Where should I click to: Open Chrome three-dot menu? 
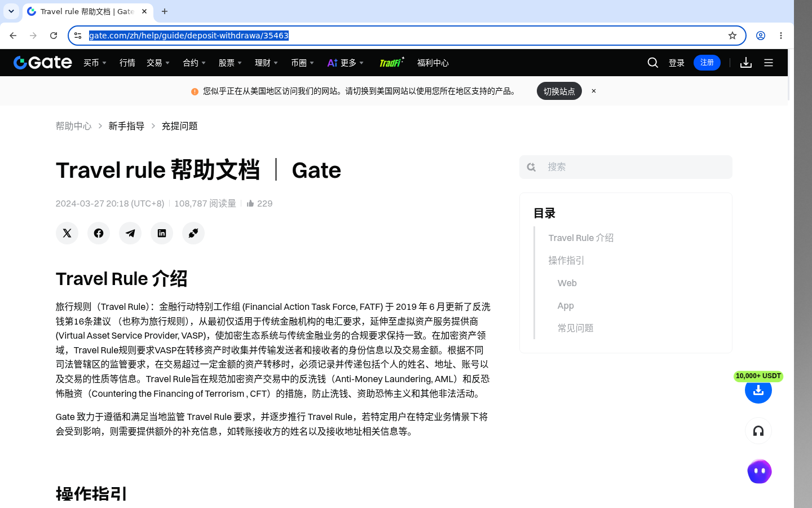[x=781, y=36]
